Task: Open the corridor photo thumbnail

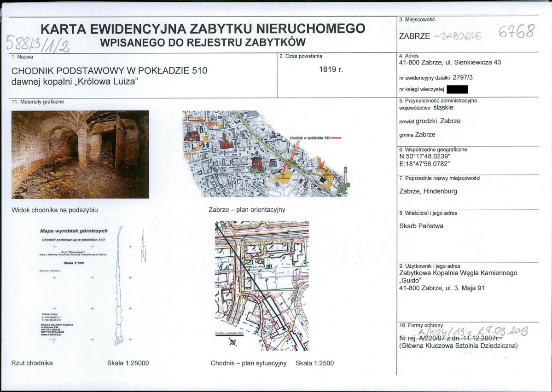Action: (80, 154)
